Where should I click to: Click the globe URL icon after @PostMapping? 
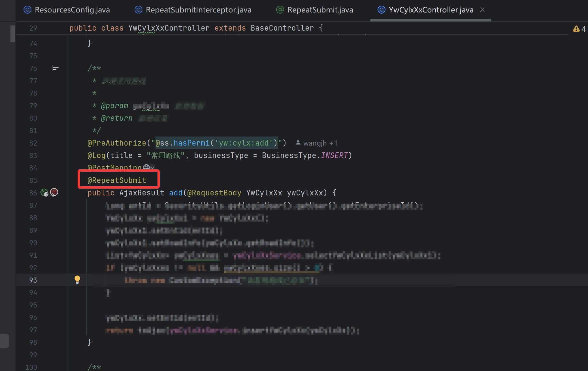pyautogui.click(x=146, y=167)
